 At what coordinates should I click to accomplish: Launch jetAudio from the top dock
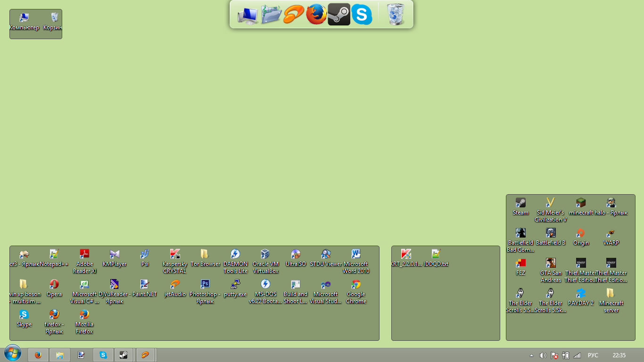294,14
